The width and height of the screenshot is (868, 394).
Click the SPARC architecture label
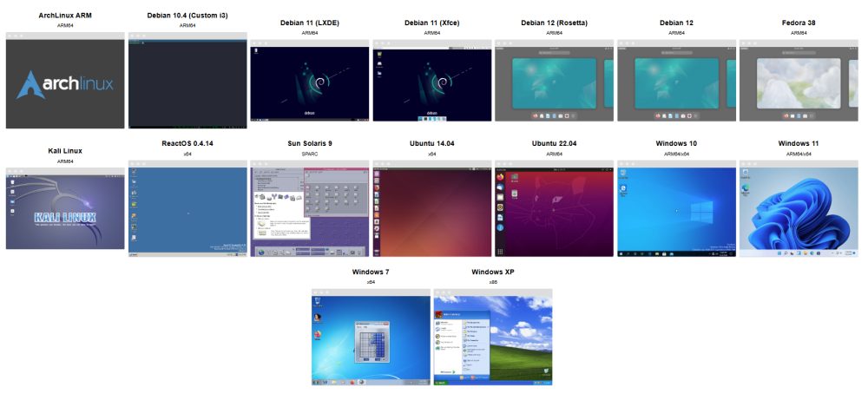click(310, 154)
